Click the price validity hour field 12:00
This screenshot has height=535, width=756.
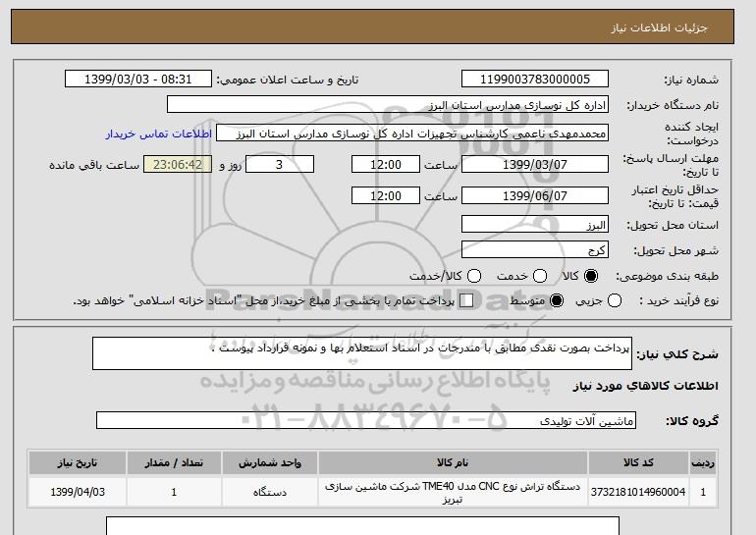(x=386, y=195)
